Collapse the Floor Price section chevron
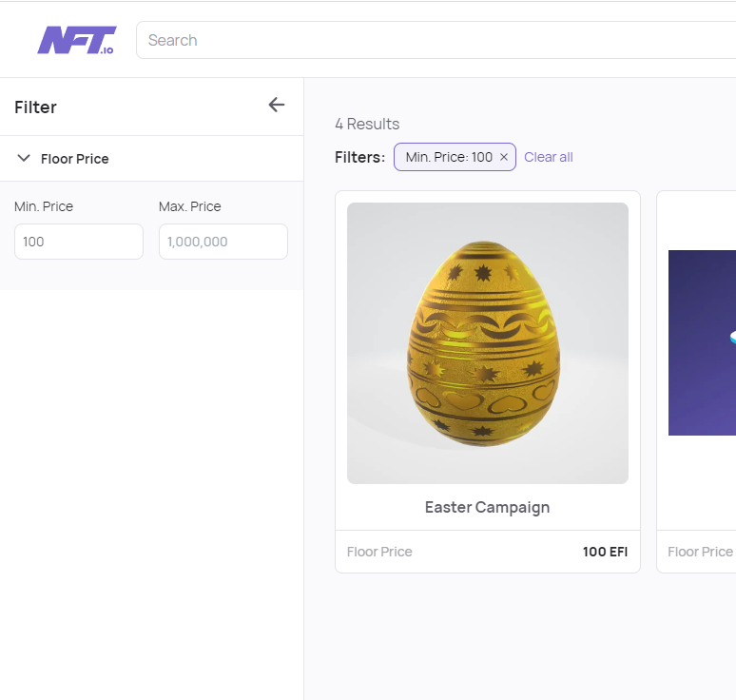The image size is (736, 700). click(24, 158)
